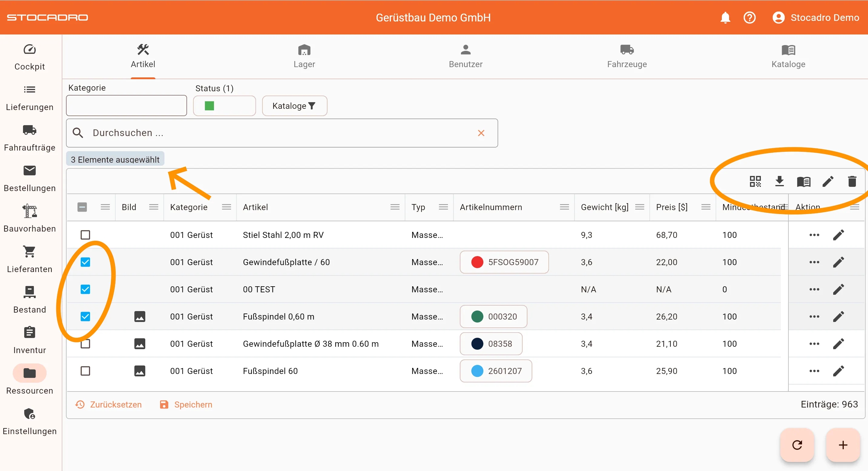
Task: Delete the selected elements with the trash icon
Action: (x=852, y=181)
